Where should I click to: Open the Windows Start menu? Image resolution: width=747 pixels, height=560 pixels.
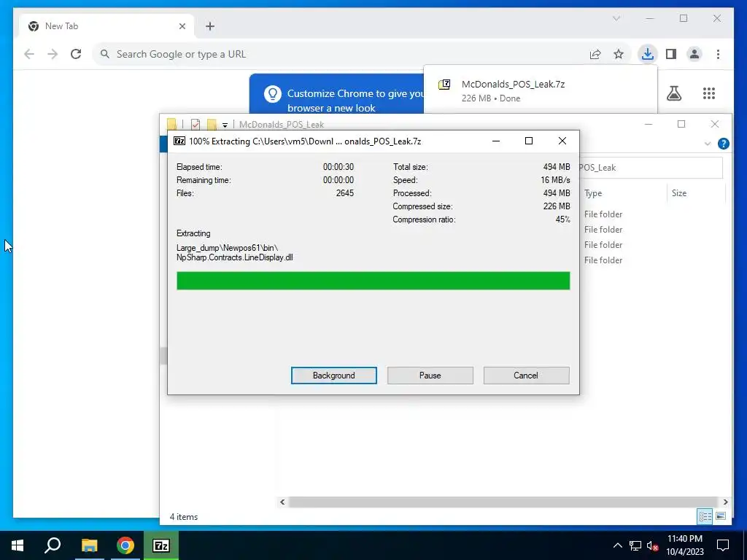click(x=18, y=545)
